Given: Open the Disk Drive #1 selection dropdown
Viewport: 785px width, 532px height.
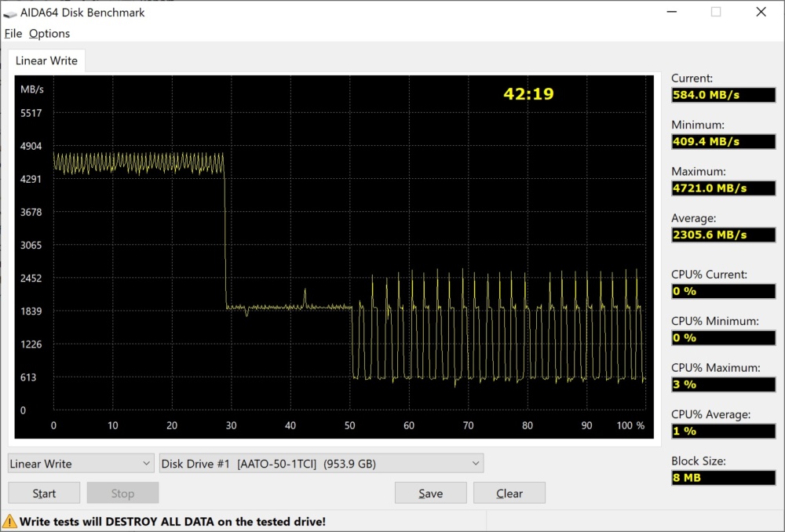Looking at the screenshot, I should click(x=321, y=464).
